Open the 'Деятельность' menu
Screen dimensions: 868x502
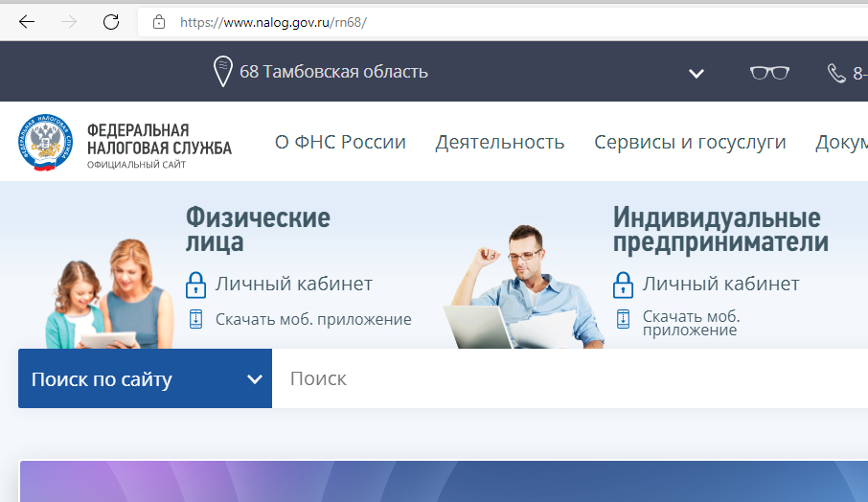click(500, 142)
